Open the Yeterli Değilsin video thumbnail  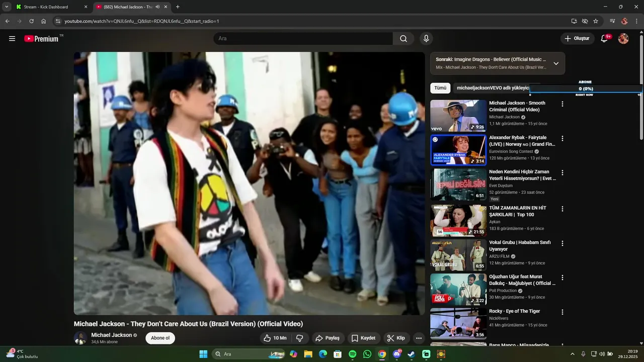pyautogui.click(x=458, y=184)
